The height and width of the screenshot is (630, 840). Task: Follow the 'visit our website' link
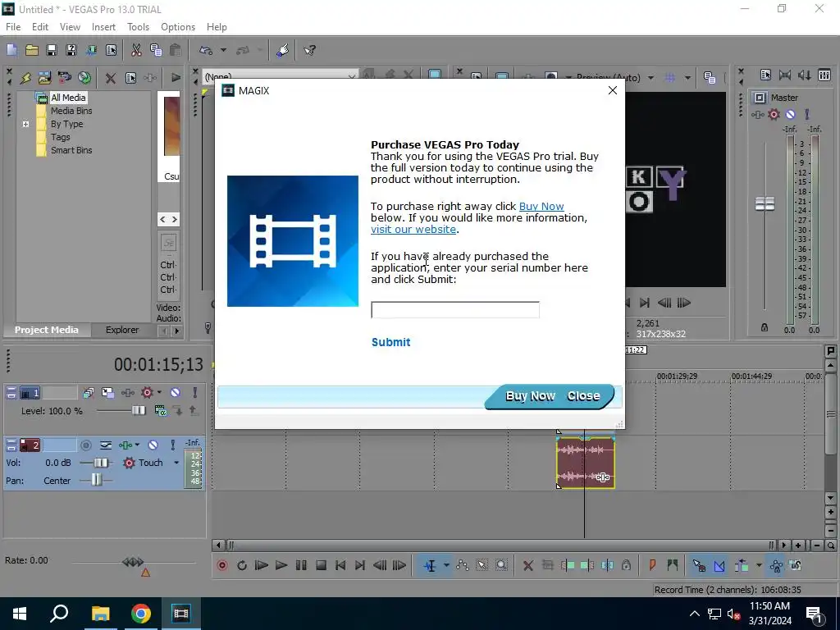413,230
